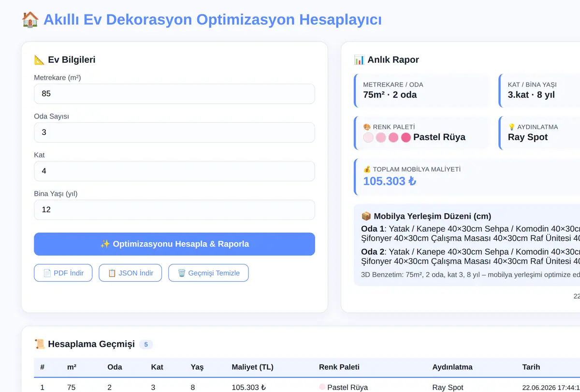Click the palette icon next to RENK PALETİ
This screenshot has height=392, width=580.
(367, 127)
